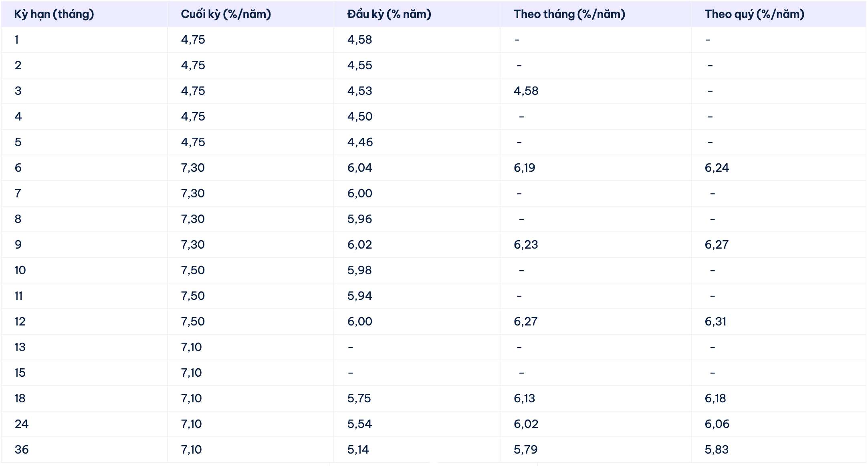868x466 pixels.
Task: Select the 5,79 monthly rate value
Action: coord(525,450)
